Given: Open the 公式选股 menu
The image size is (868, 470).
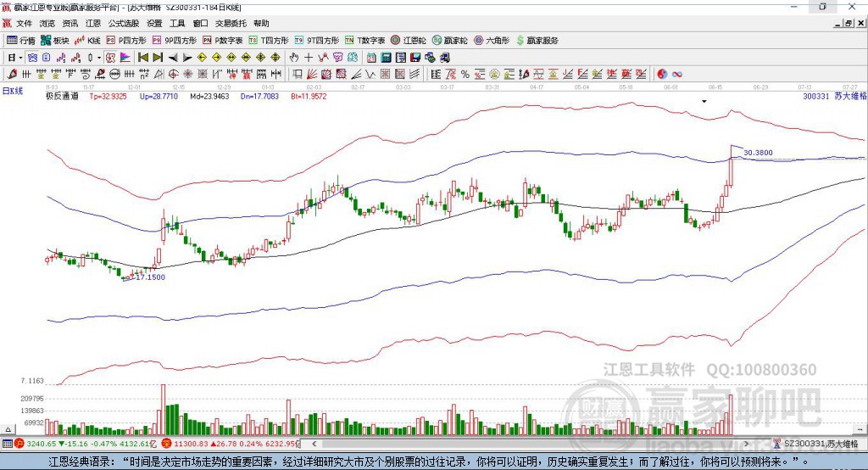Looking at the screenshot, I should click(124, 23).
